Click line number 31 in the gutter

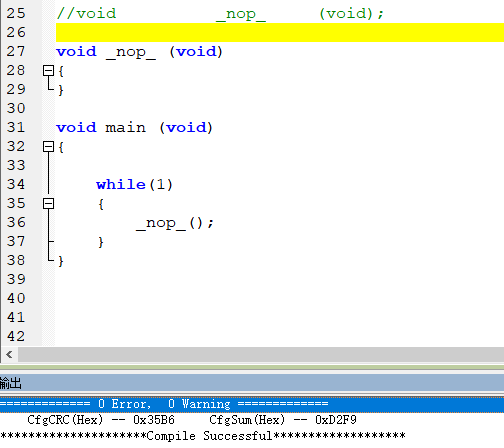tap(16, 127)
